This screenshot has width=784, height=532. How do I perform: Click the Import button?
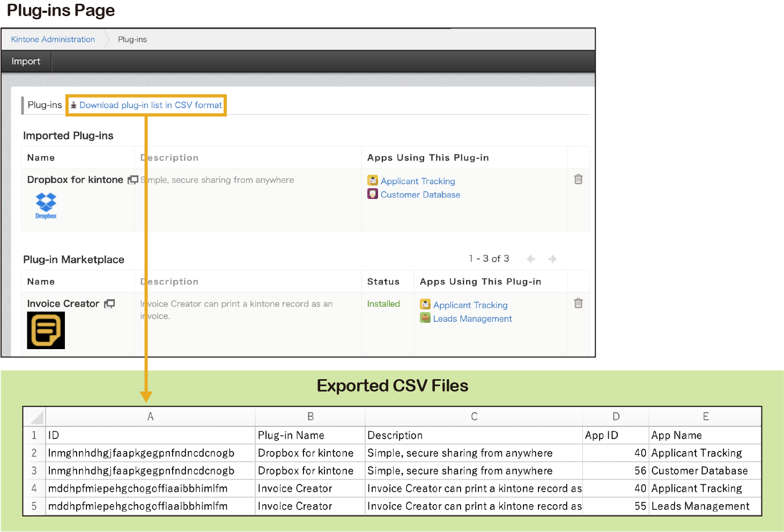click(x=26, y=61)
